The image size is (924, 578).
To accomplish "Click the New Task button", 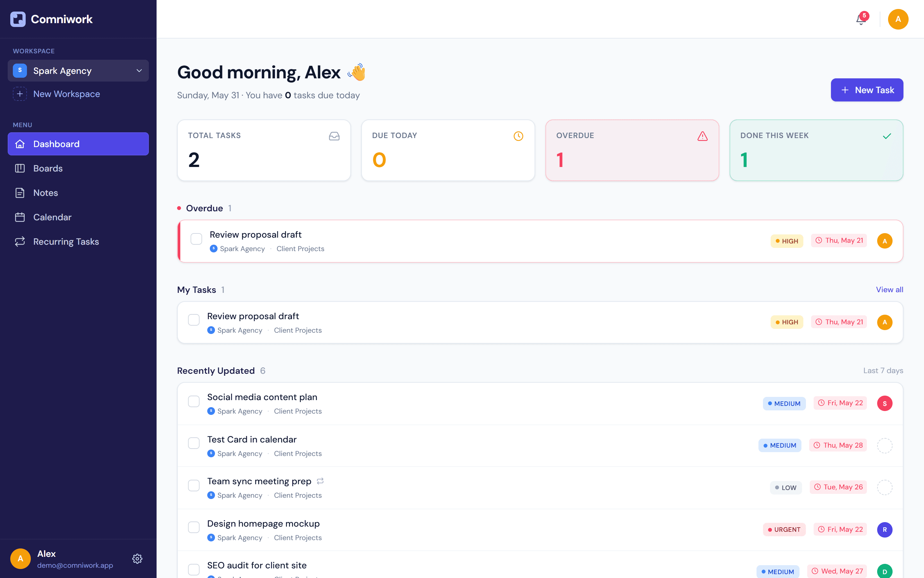I will click(x=867, y=90).
